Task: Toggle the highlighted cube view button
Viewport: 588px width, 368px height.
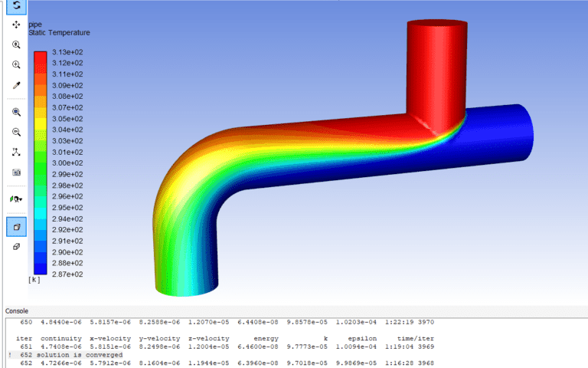Action: [x=16, y=227]
